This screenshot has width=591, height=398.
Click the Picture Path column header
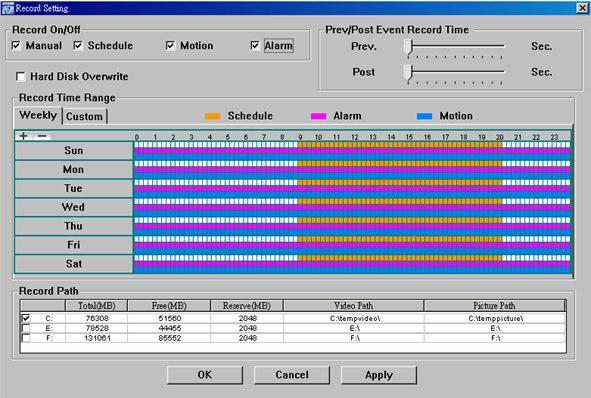(x=495, y=306)
